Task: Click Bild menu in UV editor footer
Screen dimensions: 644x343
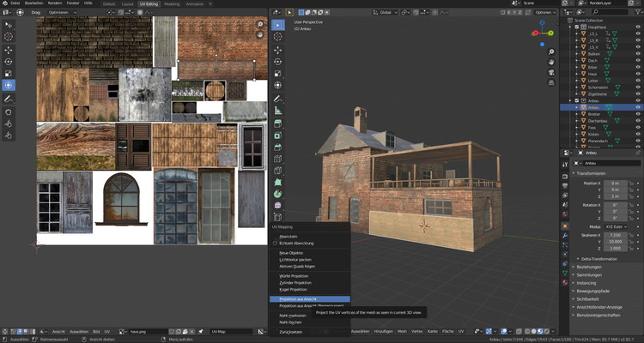Action: click(x=95, y=332)
